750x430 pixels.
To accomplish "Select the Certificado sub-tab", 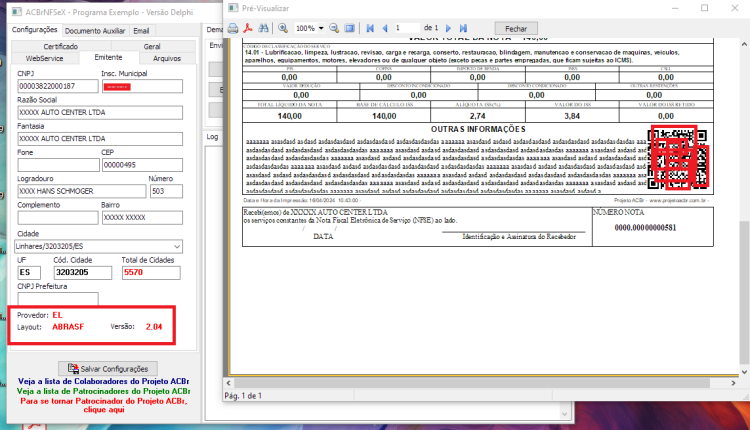I will pos(61,46).
